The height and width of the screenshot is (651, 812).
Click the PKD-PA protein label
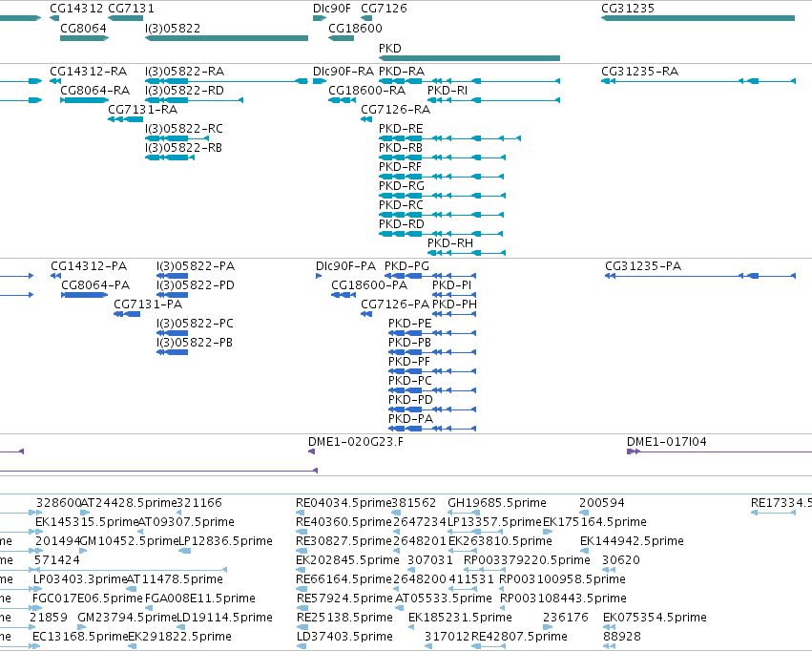point(410,418)
